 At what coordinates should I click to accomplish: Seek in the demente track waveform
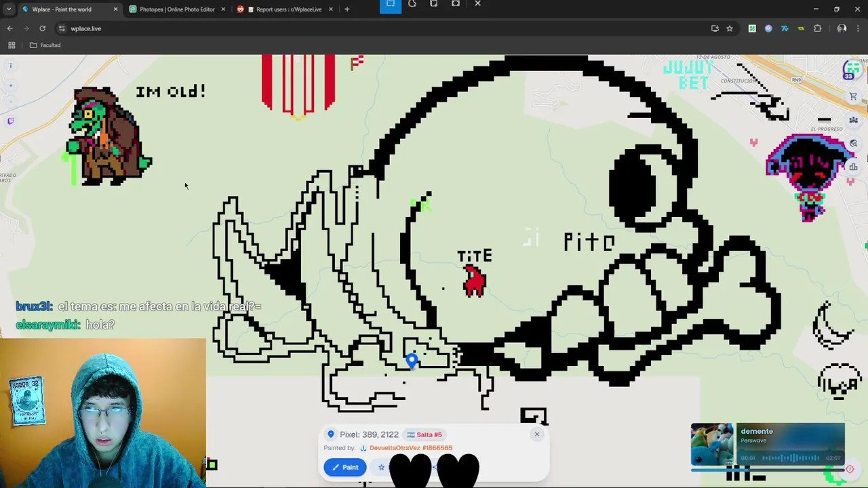(789, 458)
